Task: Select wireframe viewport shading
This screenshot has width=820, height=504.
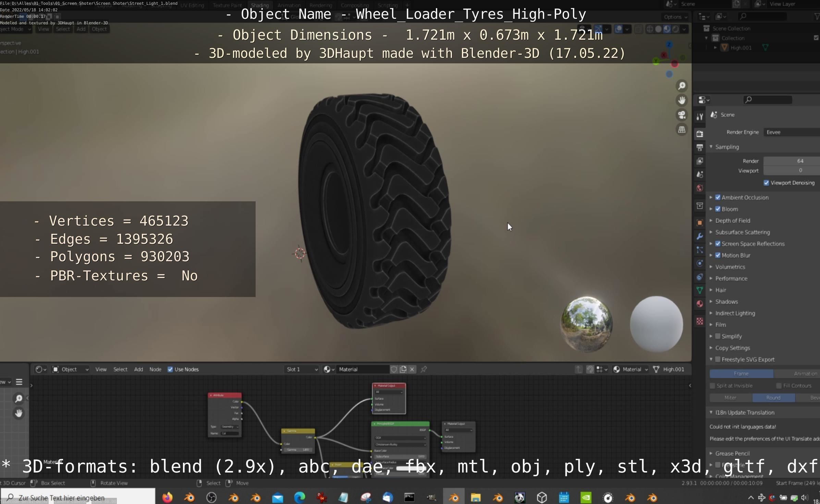Action: pos(650,29)
